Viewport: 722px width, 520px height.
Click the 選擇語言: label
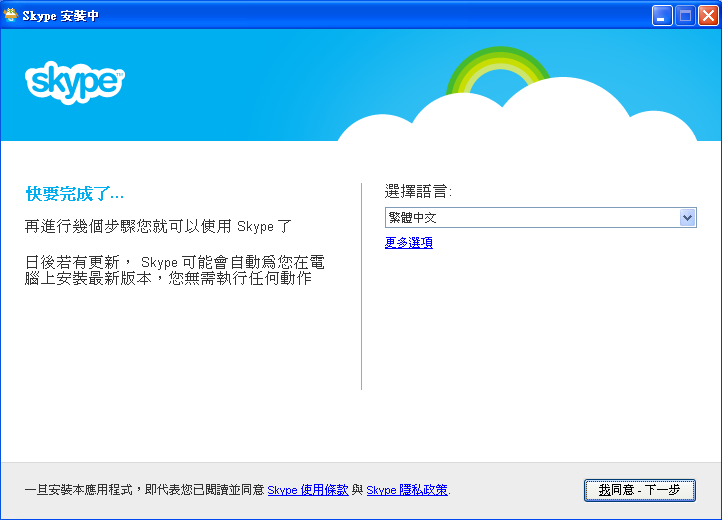click(418, 191)
